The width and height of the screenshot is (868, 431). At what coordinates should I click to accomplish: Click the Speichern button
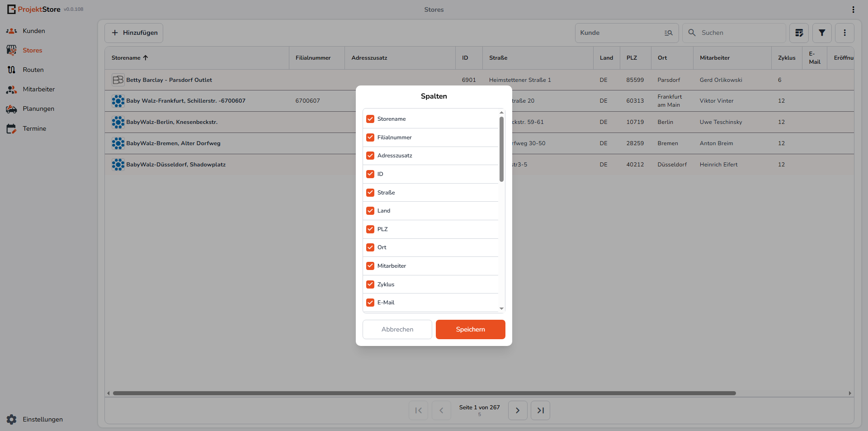click(471, 330)
